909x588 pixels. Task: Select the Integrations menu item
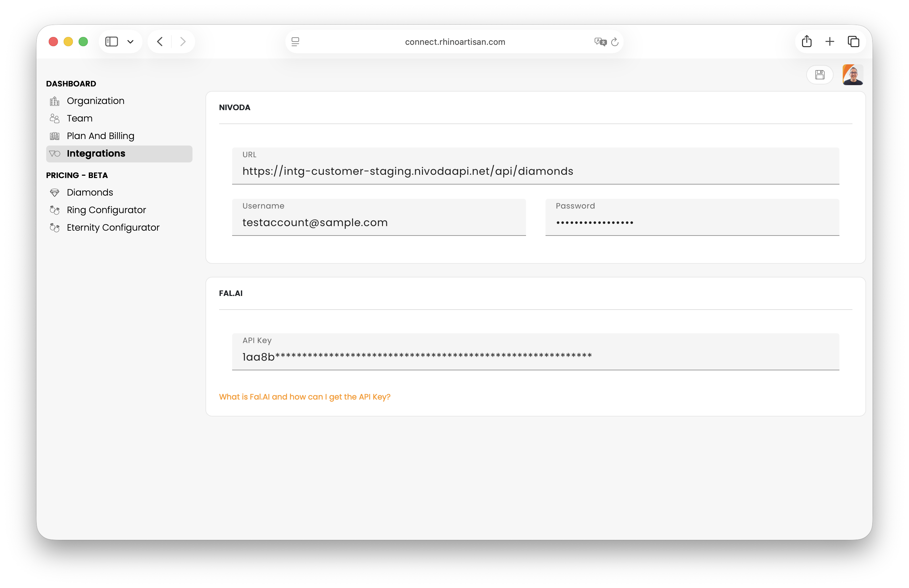click(x=119, y=154)
